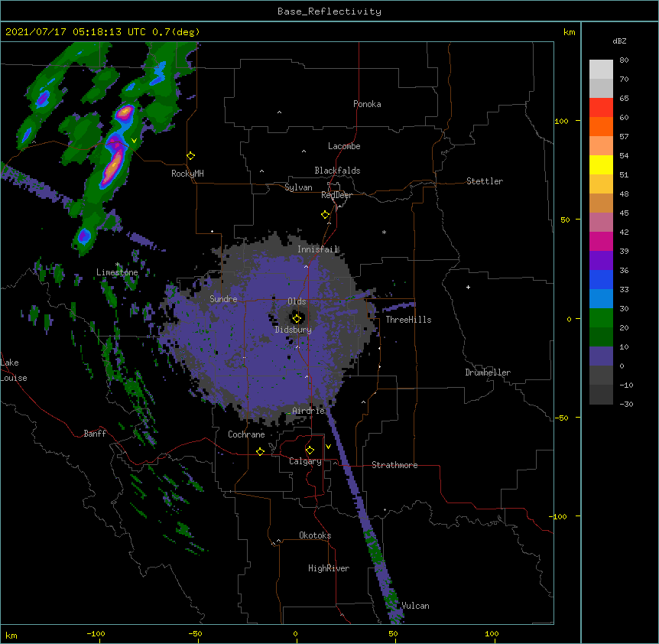Click the yellow diamond marker above Calgary label
This screenshot has width=659, height=644.
310,450
